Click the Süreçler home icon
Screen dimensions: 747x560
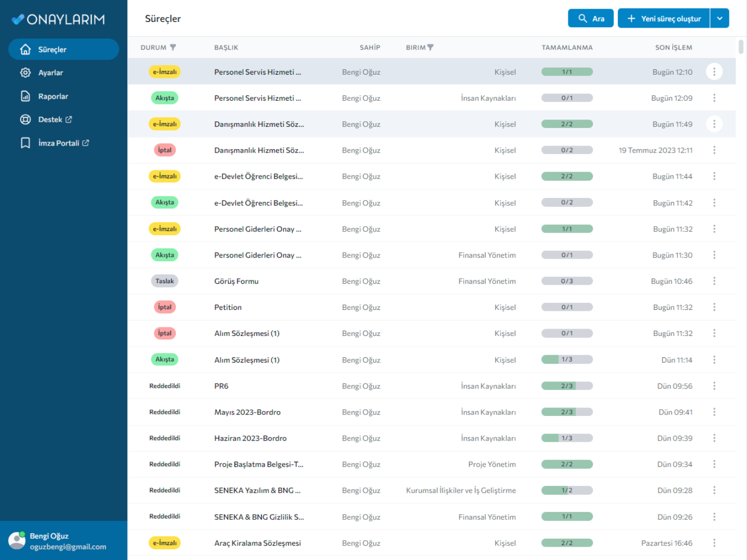(x=25, y=49)
